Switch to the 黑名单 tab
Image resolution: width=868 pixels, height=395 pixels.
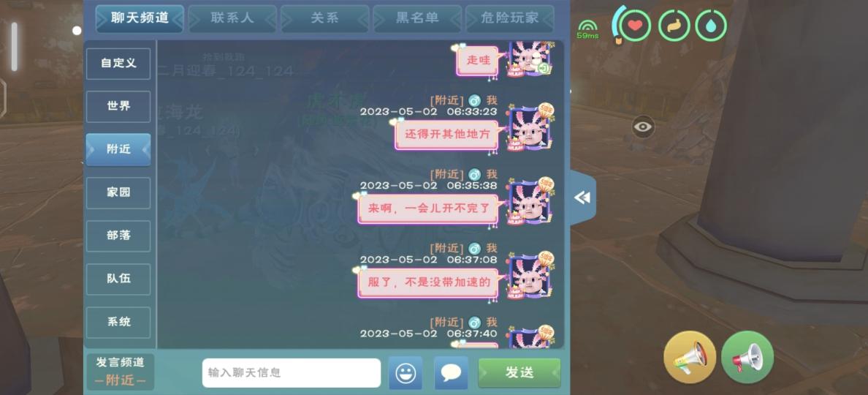pos(417,18)
